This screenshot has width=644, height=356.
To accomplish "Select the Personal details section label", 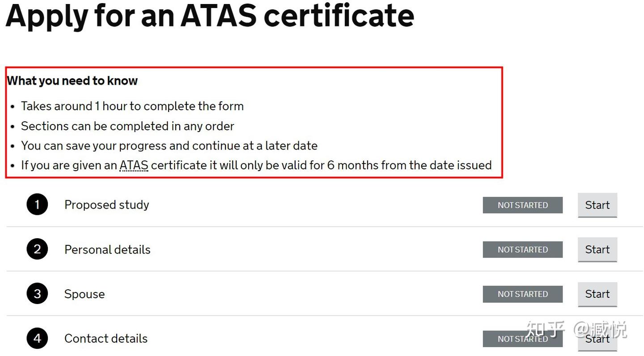I will (x=107, y=249).
